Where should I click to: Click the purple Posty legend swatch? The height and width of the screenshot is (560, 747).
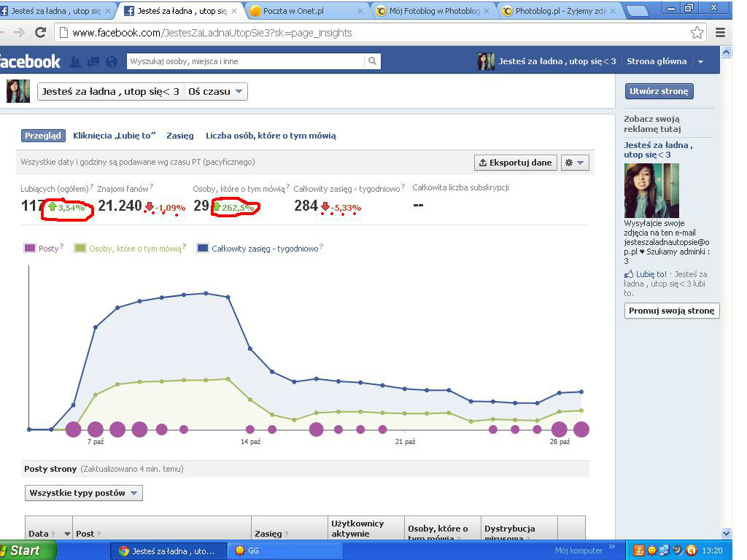click(29, 248)
